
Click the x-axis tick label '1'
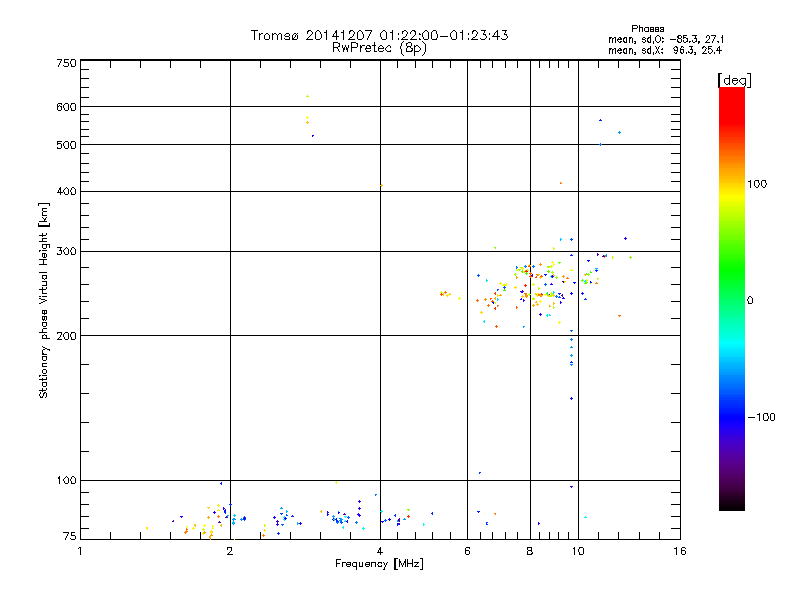(x=80, y=551)
